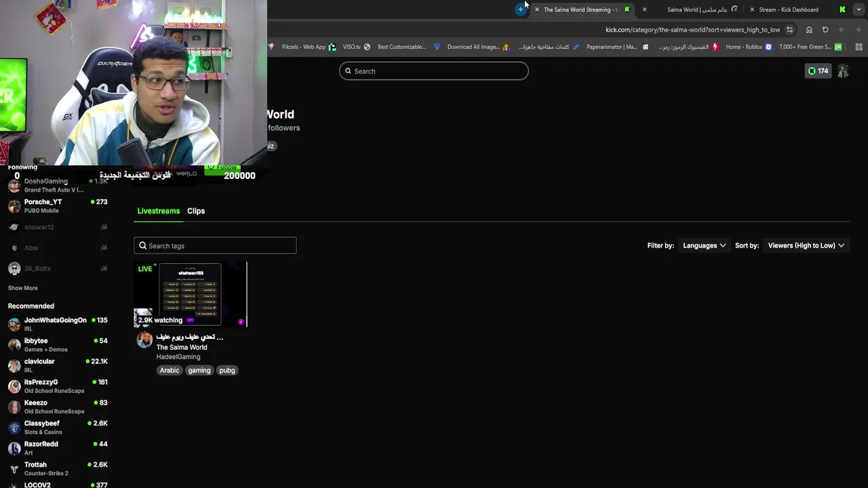Open the live stream thumbnail with 2.9K watching
Screen dimensions: 868x488
tap(191, 294)
